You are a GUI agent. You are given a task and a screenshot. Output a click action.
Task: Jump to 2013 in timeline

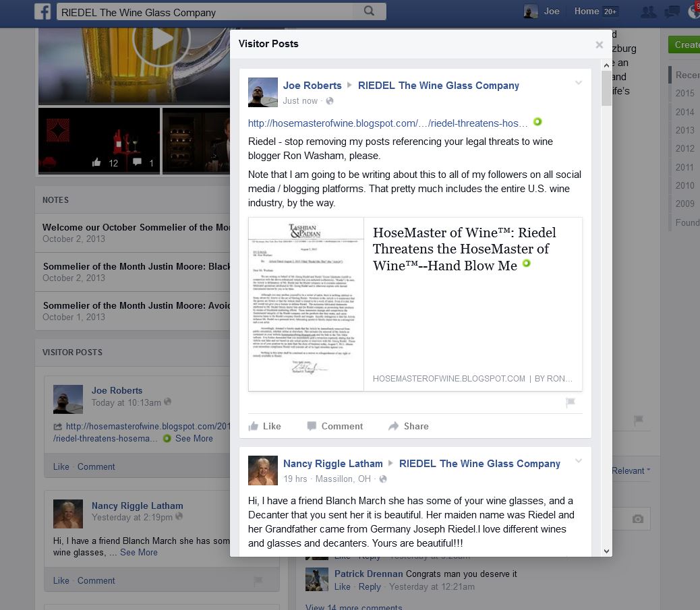684,130
